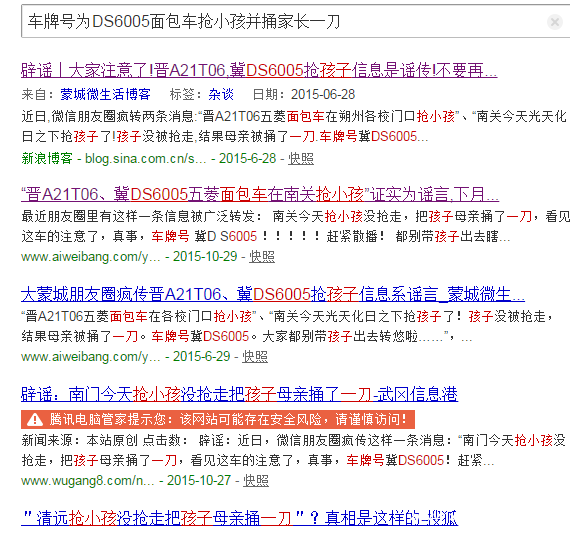Click the date text 2015-06-28 in the first result
Image resolution: width=570 pixels, height=533 pixels.
[x=323, y=95]
